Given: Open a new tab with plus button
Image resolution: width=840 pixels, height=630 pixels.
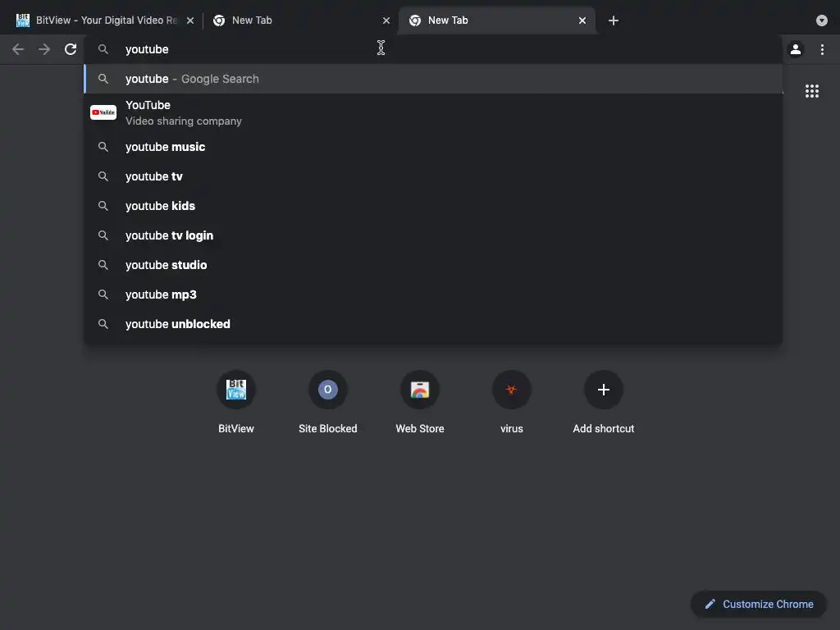Looking at the screenshot, I should 614,21.
